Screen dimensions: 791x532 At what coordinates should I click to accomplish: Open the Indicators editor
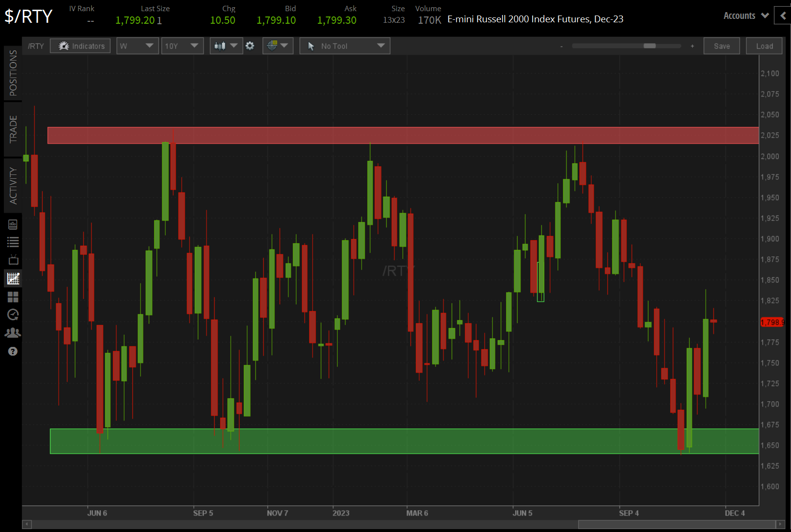[80, 46]
